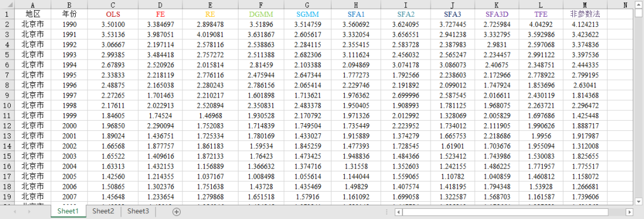Select FE value 1.74524
Viewport: 644px width, 219px height.
(160, 115)
